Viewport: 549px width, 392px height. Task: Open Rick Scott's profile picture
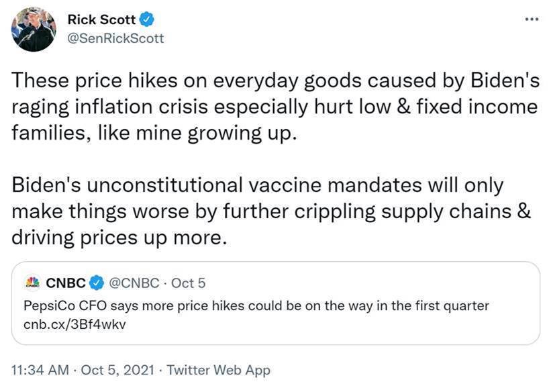34,29
